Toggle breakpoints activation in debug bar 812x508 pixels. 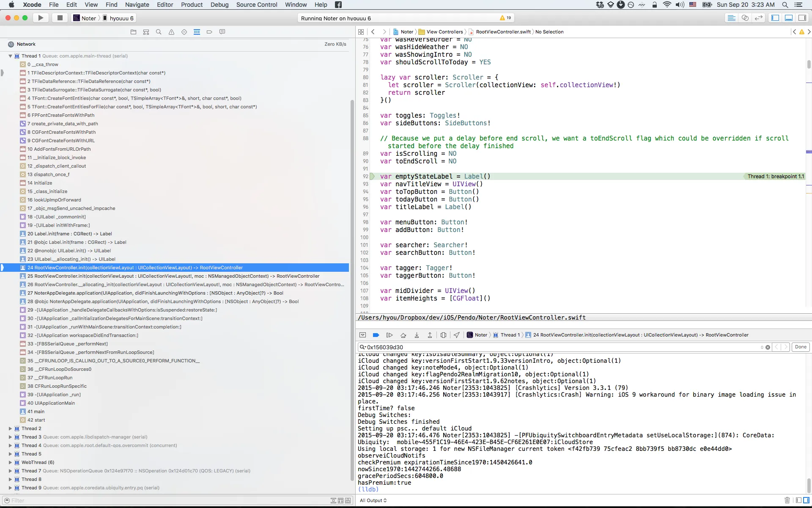pos(376,335)
